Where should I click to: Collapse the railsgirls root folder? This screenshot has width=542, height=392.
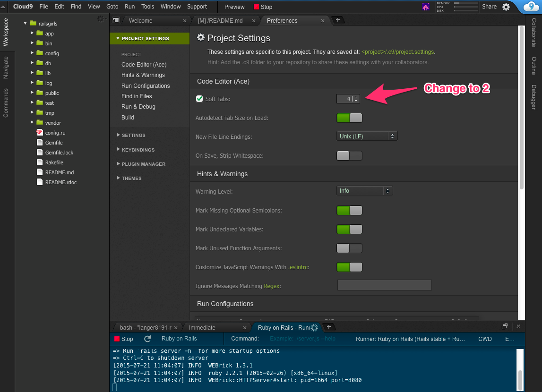[25, 23]
